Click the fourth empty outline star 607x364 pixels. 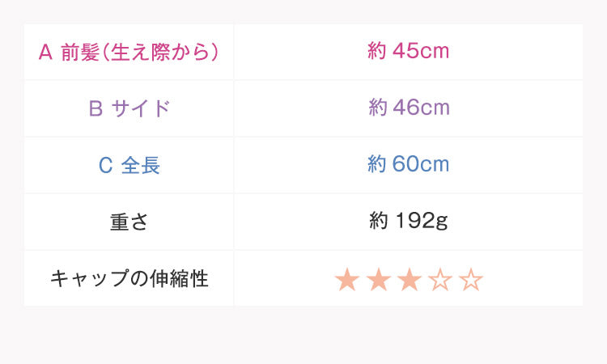pos(439,280)
